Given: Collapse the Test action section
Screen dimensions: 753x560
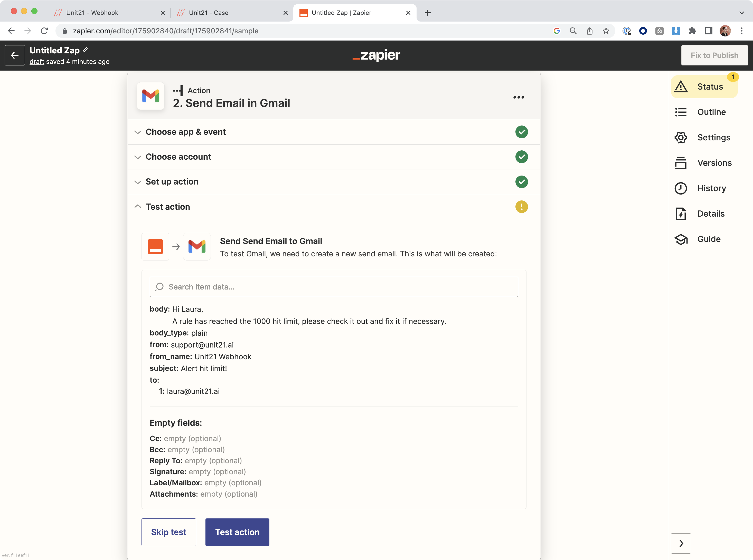Looking at the screenshot, I should point(167,207).
